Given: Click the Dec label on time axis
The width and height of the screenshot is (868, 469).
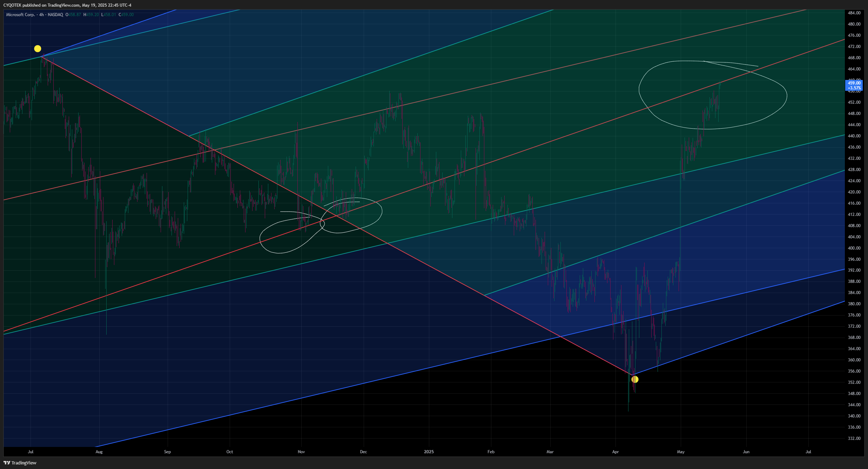Looking at the screenshot, I should click(x=364, y=452).
